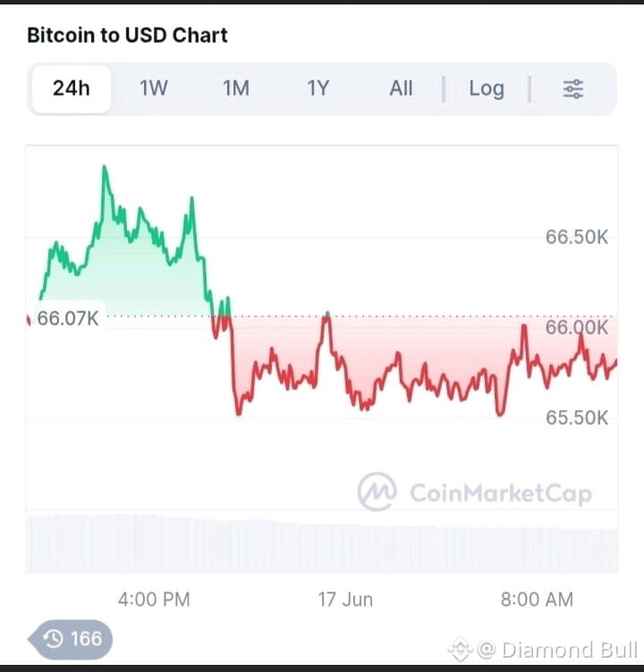This screenshot has height=672, width=644.
Task: Show the All time range
Action: coord(401,89)
